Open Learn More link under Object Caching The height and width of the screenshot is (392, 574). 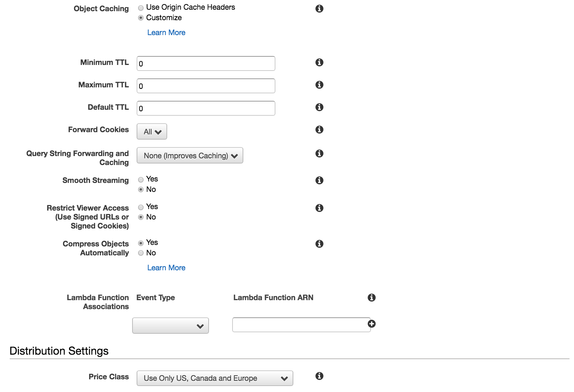point(166,32)
